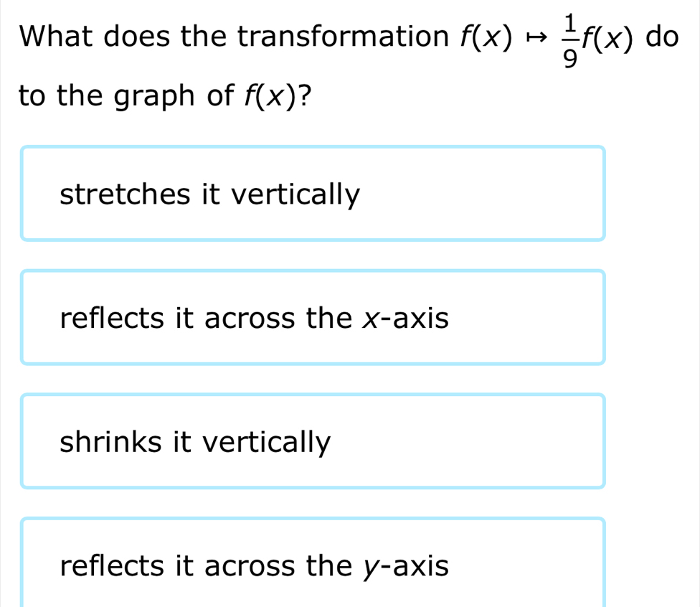Choose the 'reflects it across the x-axis' option

312,317
